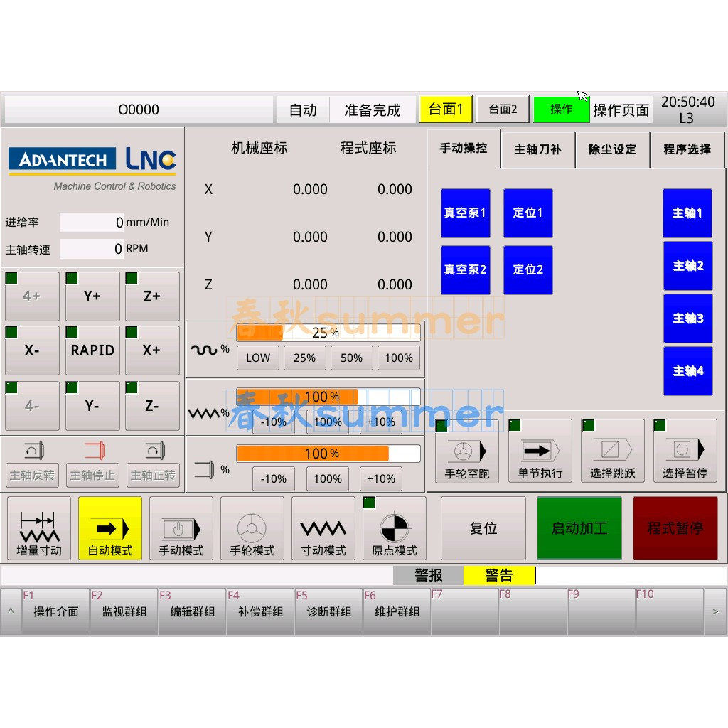Image resolution: width=728 pixels, height=728 pixels.
Task: Open F5 诊断群组 menu
Action: click(328, 611)
